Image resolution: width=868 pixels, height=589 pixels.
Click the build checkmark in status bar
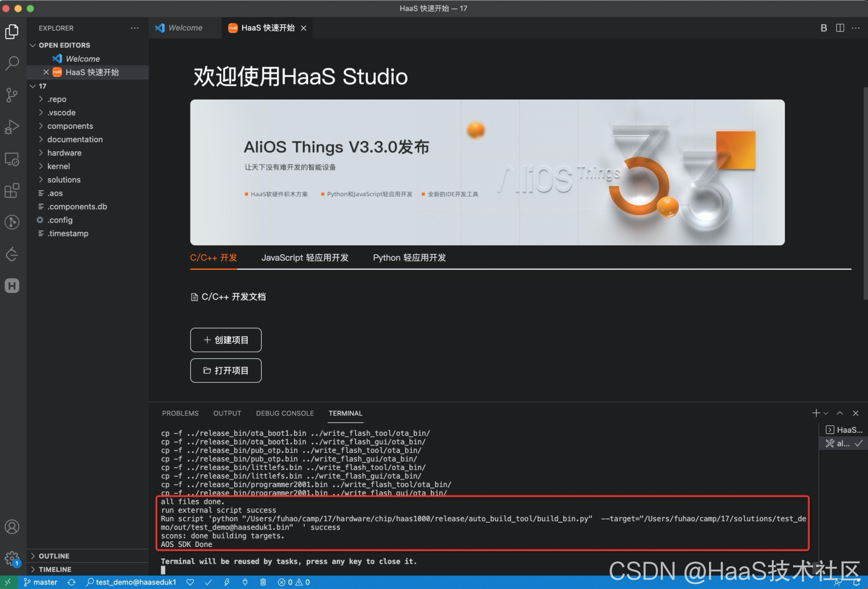point(209,582)
